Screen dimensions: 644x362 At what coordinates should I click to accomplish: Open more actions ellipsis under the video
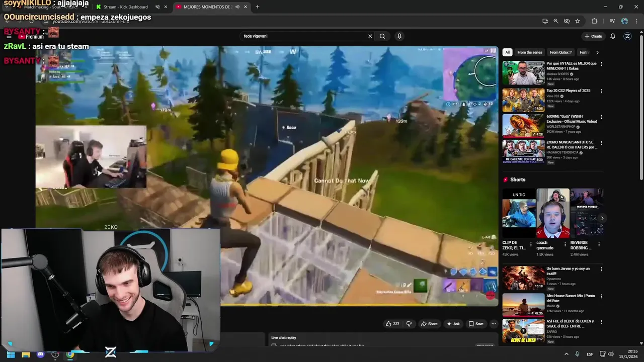494,324
